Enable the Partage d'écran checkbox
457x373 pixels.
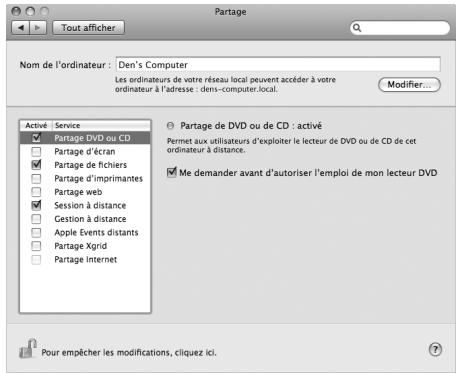(36, 152)
